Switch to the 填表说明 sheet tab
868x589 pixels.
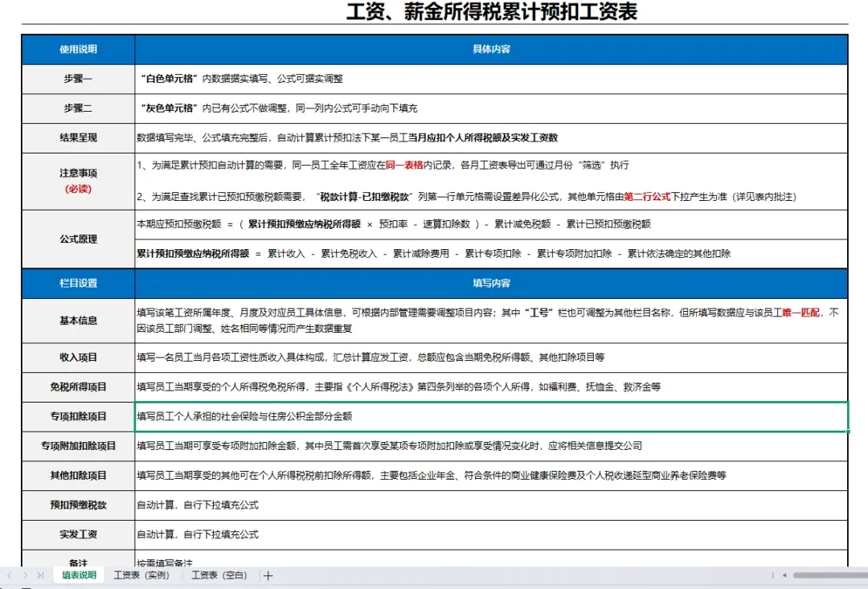[79, 575]
